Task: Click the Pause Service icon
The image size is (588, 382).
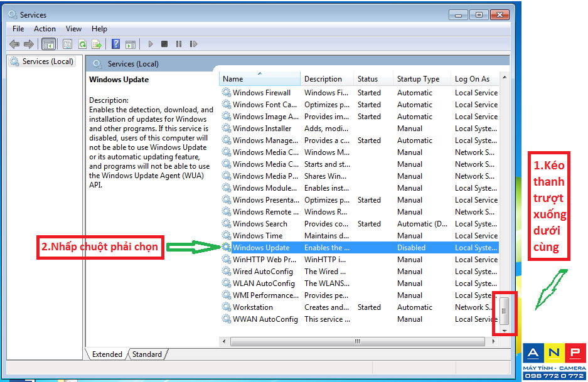Action: [x=179, y=45]
